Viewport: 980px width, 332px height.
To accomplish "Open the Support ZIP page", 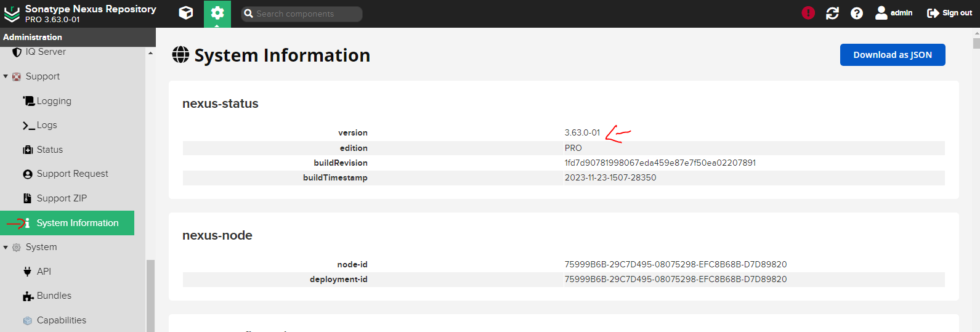I will (x=62, y=198).
